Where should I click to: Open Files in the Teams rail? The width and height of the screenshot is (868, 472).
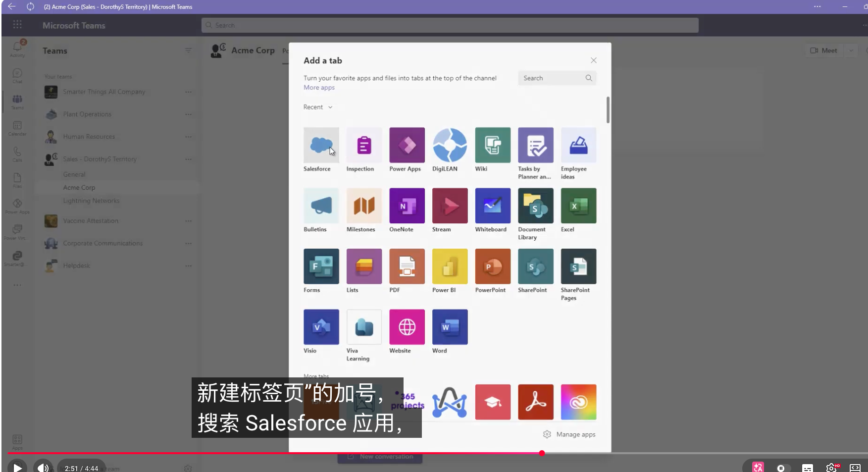(x=17, y=180)
